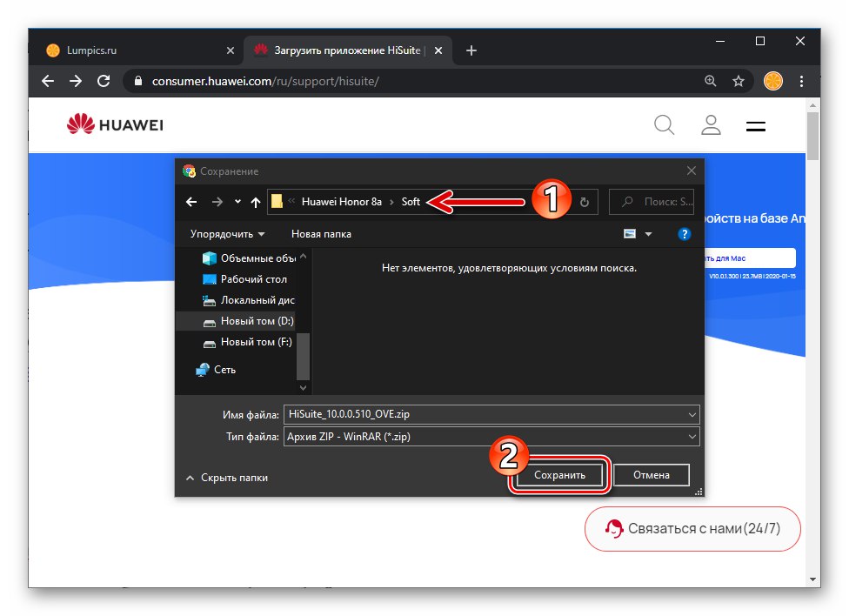The height and width of the screenshot is (616, 849).
Task: Select Сеть in the navigation tree
Action: click(216, 370)
